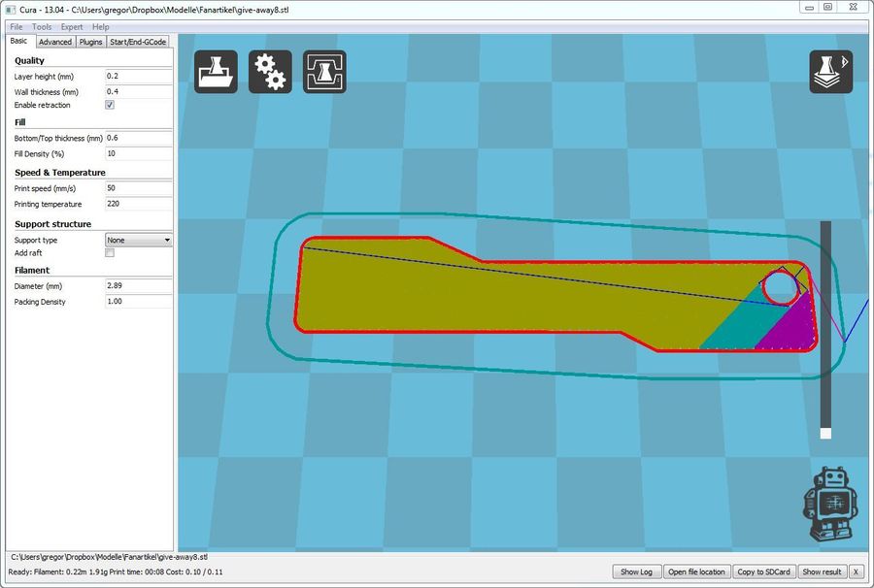Screen dimensions: 874x588
Task: Edit the Layer height value
Action: 136,78
